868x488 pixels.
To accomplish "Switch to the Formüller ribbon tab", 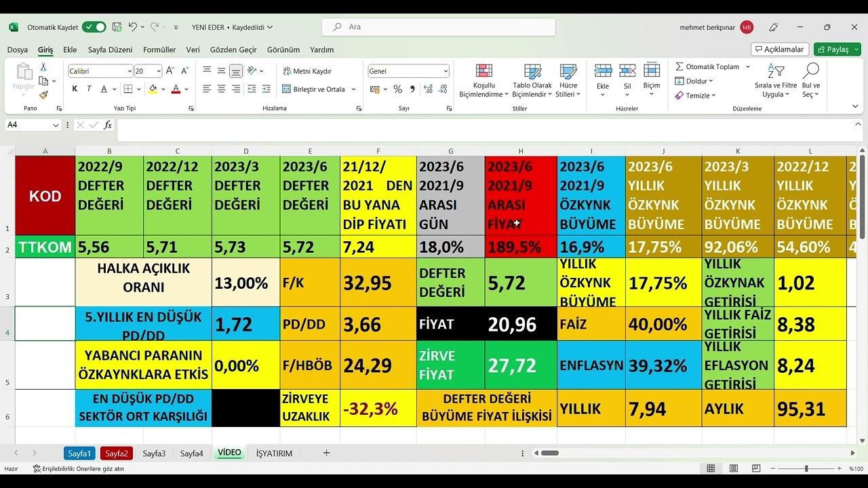I will pos(159,49).
